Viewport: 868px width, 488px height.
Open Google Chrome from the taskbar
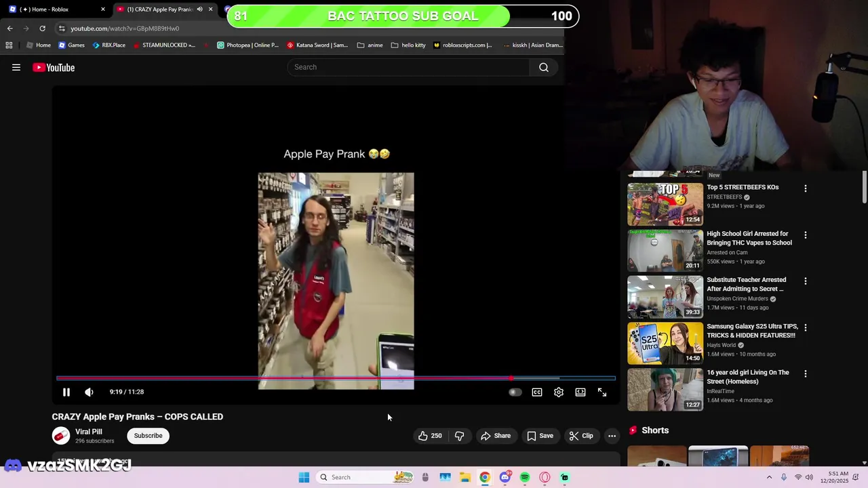point(484,477)
